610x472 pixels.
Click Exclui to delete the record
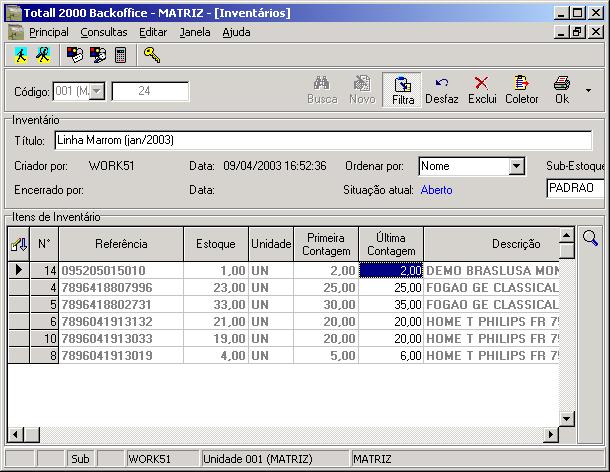pos(482,90)
